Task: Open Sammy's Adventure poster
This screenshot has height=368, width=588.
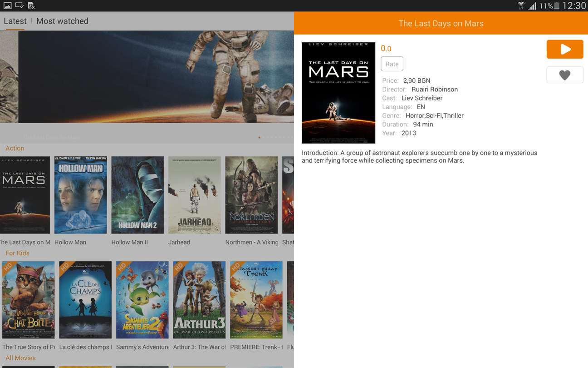Action: pos(142,300)
